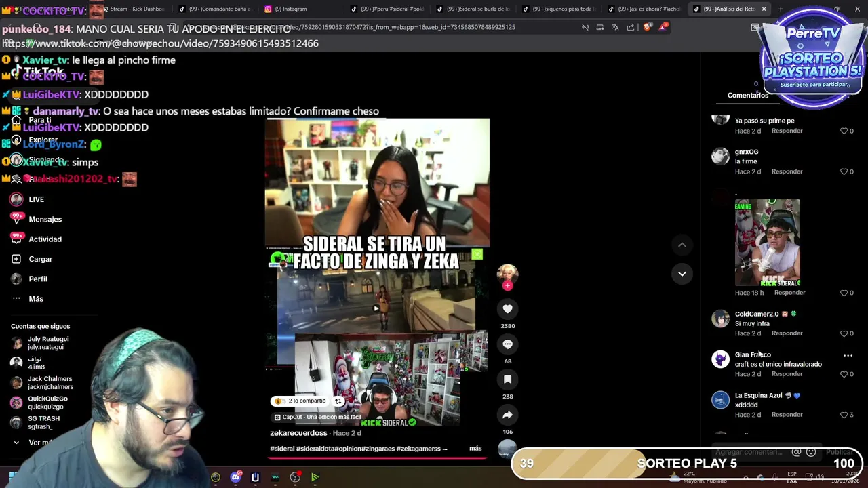This screenshot has height=488, width=868.
Task: Open Gian Franco's profile avatar
Action: coord(720,359)
